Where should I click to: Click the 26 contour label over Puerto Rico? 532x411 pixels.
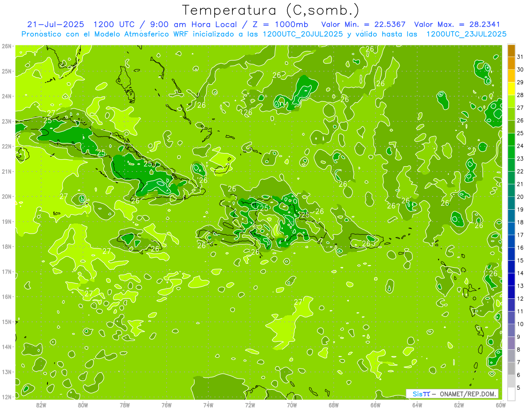pyautogui.click(x=366, y=243)
